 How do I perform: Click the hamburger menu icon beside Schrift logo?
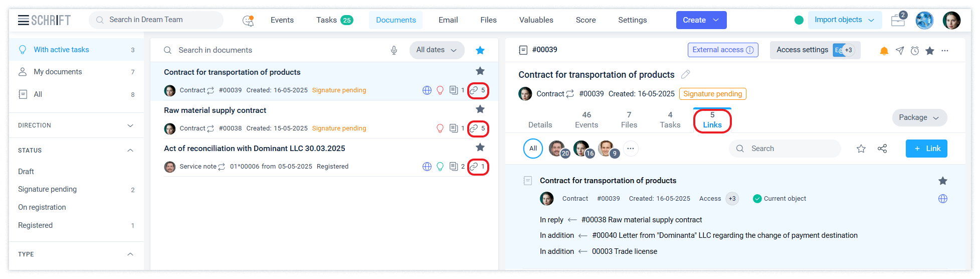coord(23,20)
